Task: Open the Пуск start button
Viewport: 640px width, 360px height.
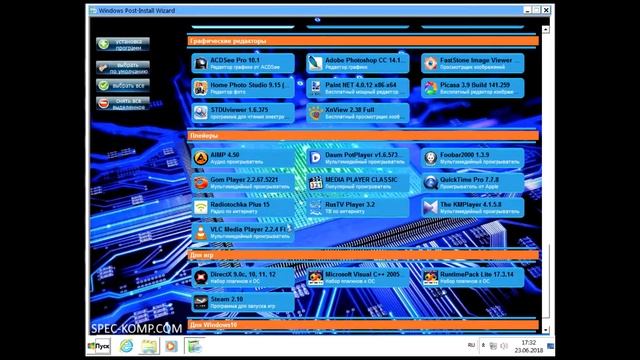Action: [99, 346]
